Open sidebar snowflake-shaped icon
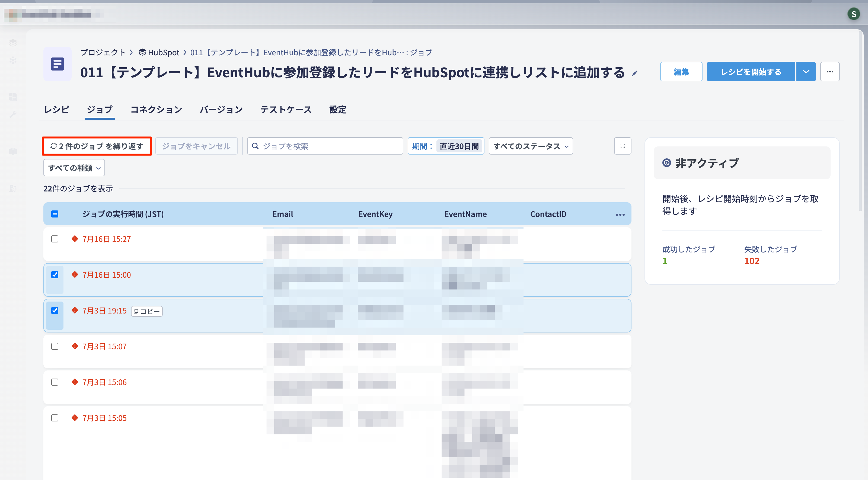Image resolution: width=868 pixels, height=480 pixels. pos(13,60)
